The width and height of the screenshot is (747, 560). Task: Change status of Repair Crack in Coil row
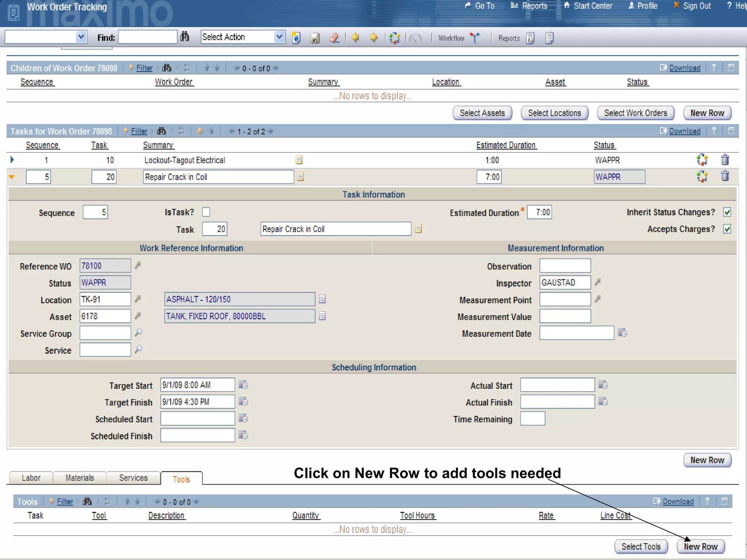(702, 176)
